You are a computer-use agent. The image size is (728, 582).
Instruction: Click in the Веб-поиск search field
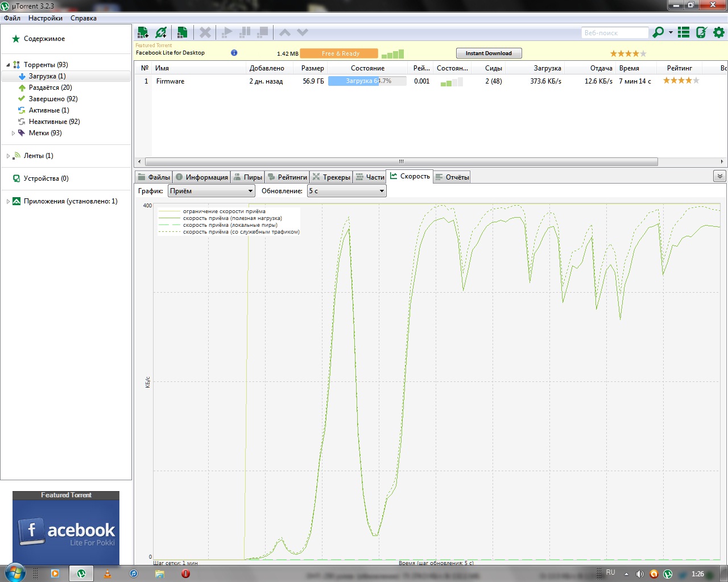click(614, 33)
